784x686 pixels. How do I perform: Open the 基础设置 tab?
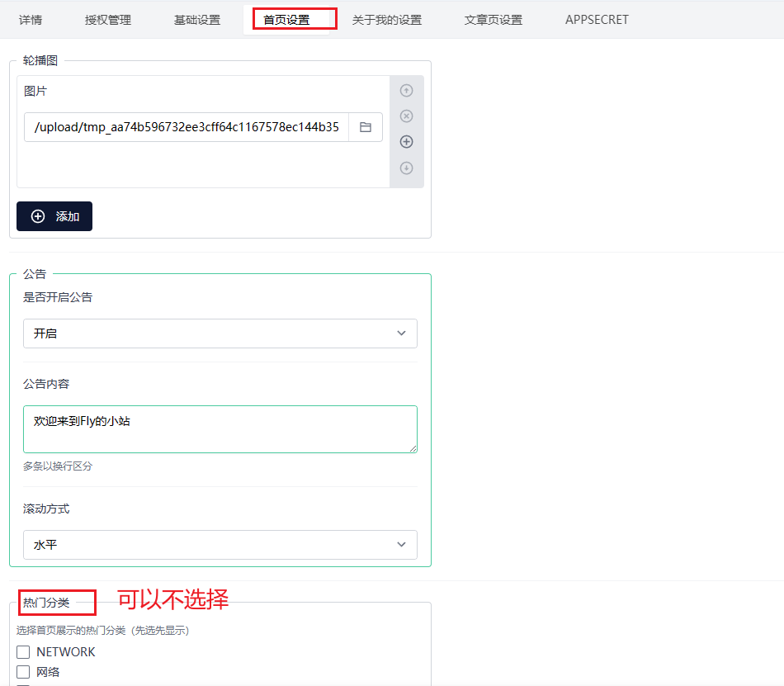(x=197, y=20)
